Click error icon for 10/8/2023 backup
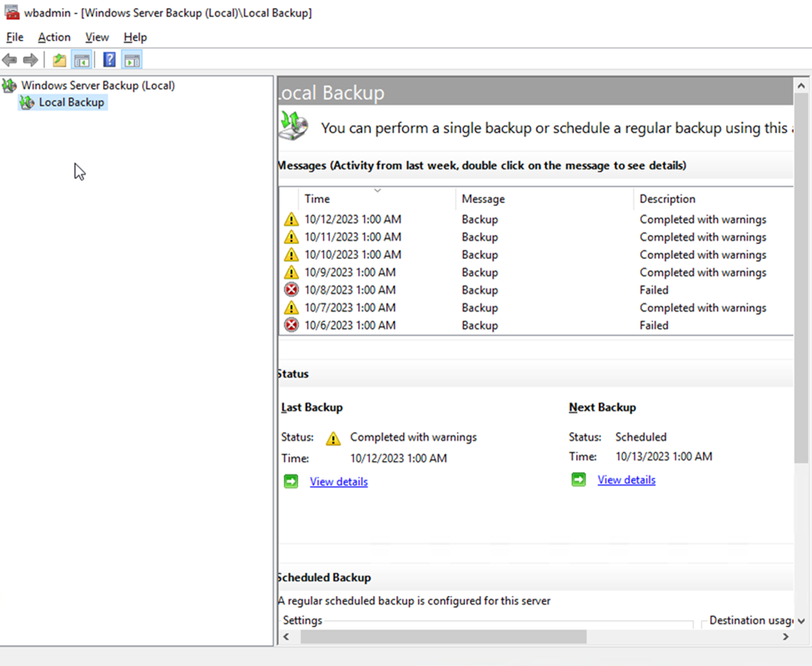 tap(291, 290)
